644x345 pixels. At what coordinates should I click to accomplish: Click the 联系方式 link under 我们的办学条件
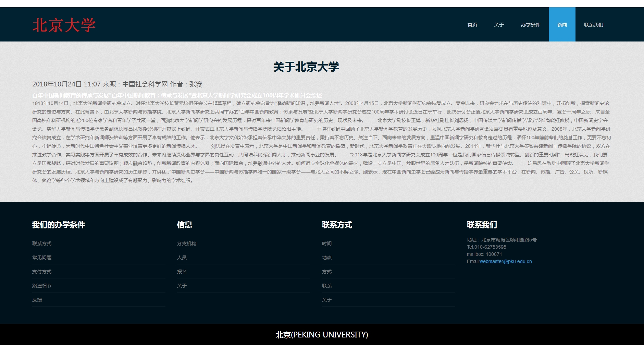pos(42,243)
